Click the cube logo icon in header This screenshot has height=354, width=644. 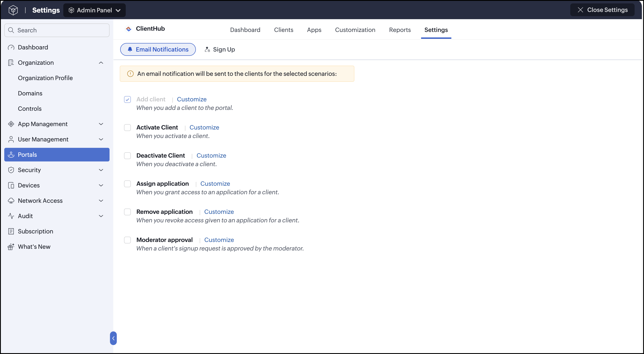pyautogui.click(x=13, y=10)
